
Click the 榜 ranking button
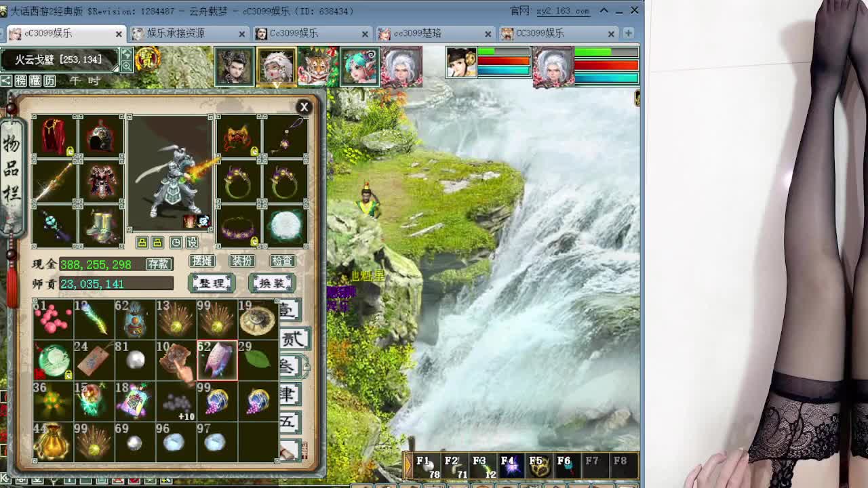20,81
